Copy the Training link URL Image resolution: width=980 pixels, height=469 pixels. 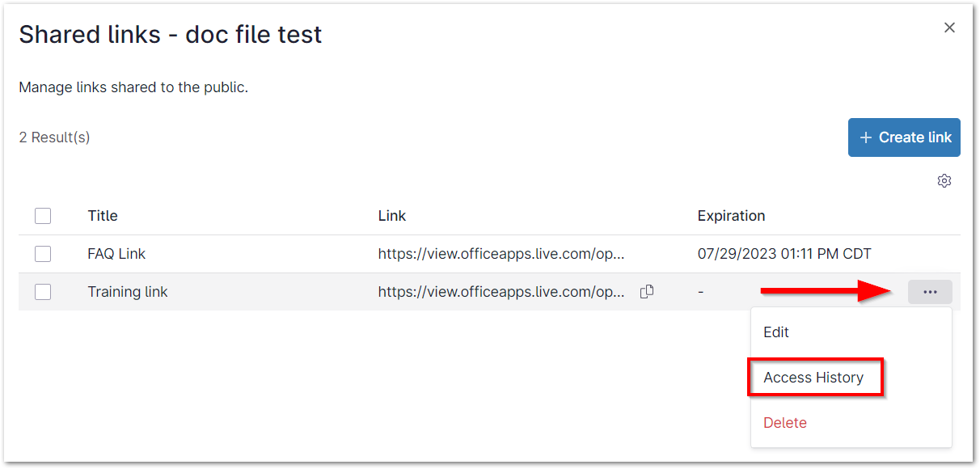(647, 292)
